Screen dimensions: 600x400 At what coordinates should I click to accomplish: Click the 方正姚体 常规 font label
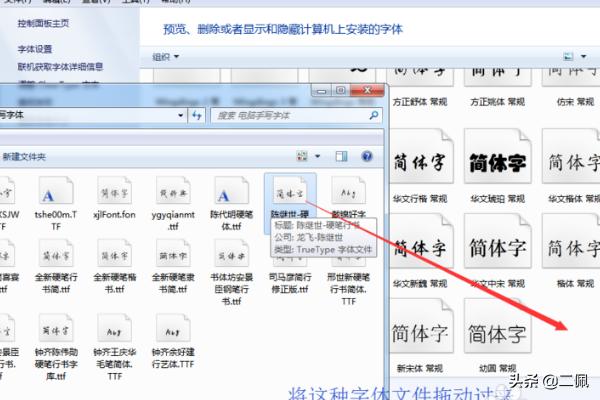[x=497, y=102]
